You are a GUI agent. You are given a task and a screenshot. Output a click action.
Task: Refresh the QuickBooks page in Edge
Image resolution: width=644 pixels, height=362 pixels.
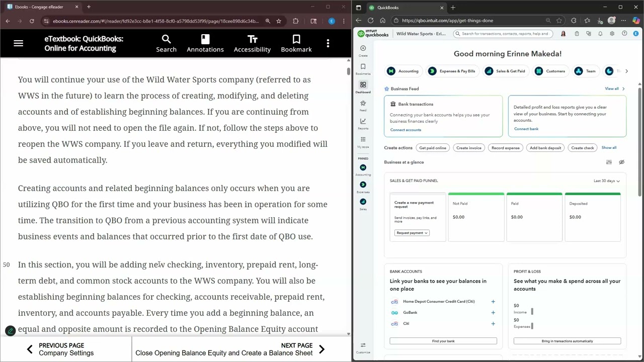click(370, 21)
